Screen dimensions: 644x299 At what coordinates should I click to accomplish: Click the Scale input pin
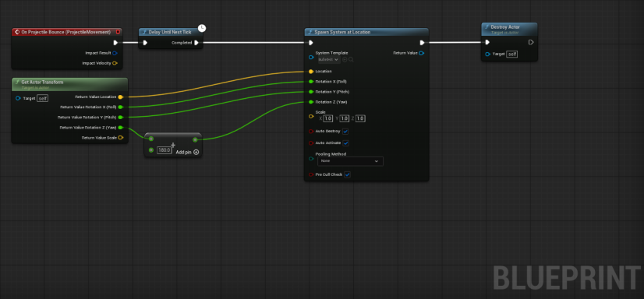click(311, 117)
